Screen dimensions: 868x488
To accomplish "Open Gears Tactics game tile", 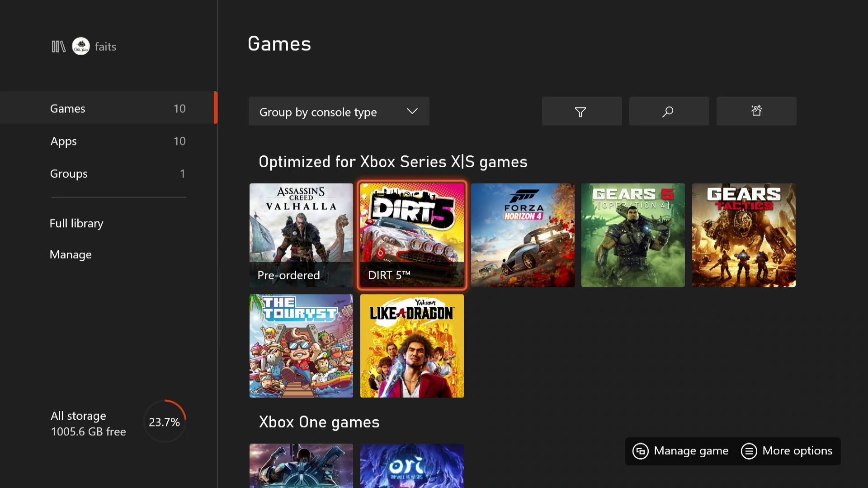I will (x=744, y=235).
